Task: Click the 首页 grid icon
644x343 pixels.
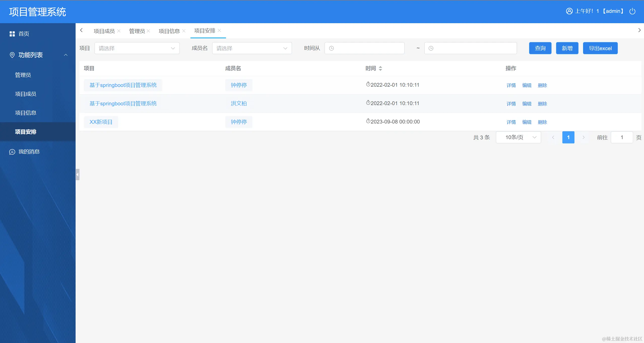Action: (12, 34)
